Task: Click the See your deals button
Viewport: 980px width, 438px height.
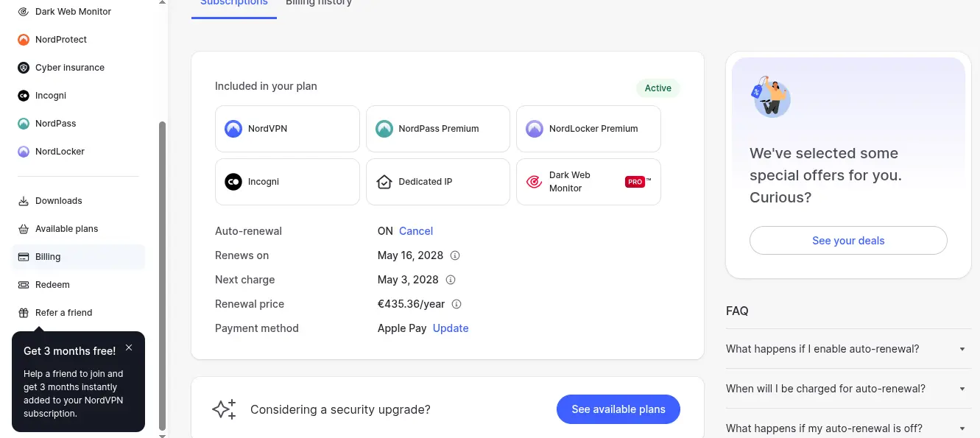Action: [848, 241]
